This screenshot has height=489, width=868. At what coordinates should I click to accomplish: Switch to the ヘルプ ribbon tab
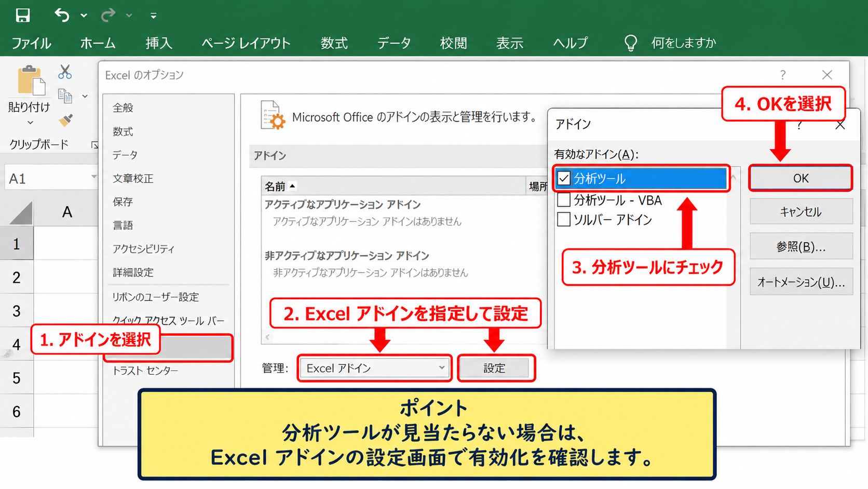(570, 43)
